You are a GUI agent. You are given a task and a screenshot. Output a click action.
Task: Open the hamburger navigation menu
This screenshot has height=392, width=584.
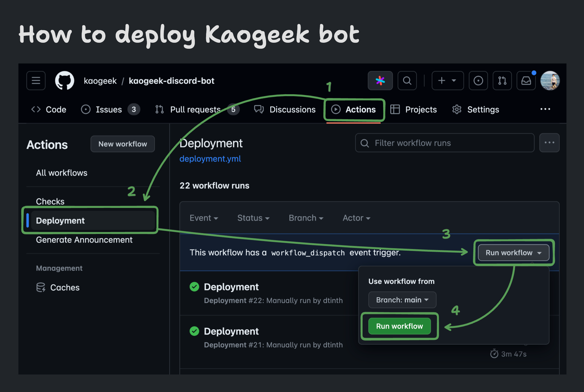(x=36, y=81)
